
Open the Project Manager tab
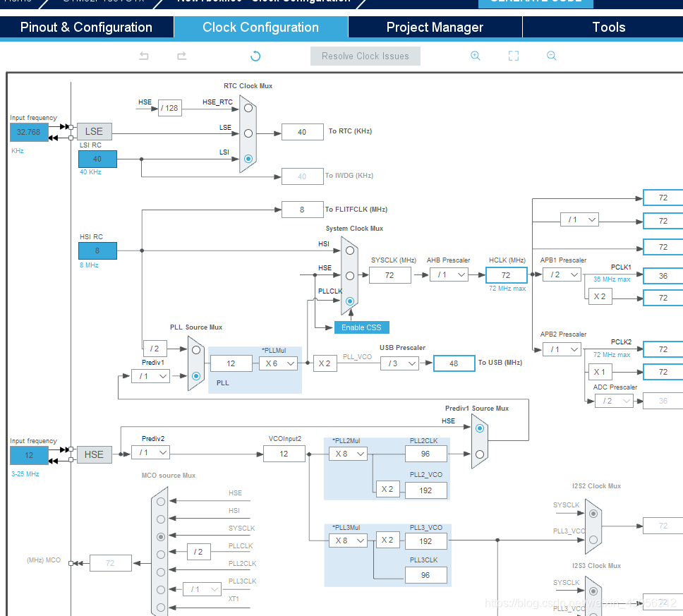point(435,27)
